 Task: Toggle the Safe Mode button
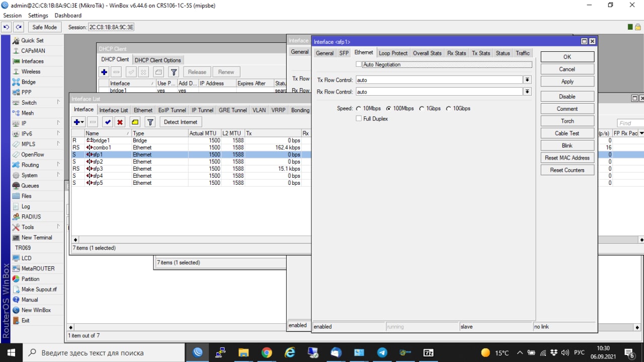tap(44, 27)
